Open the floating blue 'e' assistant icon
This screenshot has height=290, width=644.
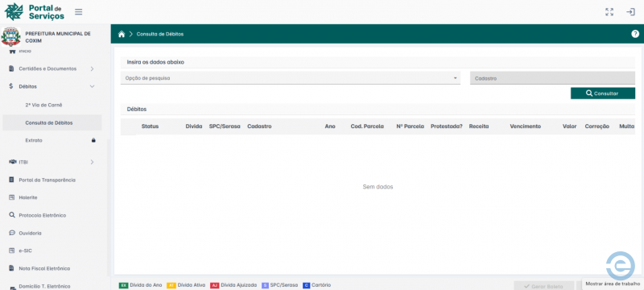tap(620, 266)
